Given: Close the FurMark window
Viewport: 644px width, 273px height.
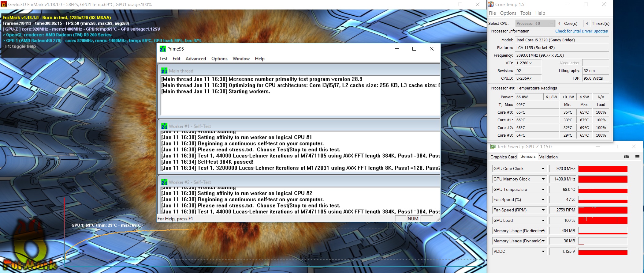Looking at the screenshot, I should click(477, 4).
